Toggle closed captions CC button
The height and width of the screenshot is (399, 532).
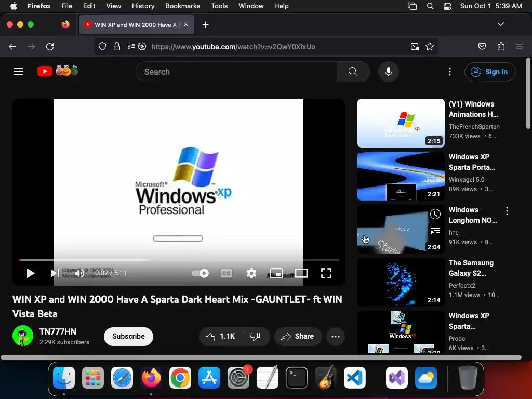coord(227,273)
